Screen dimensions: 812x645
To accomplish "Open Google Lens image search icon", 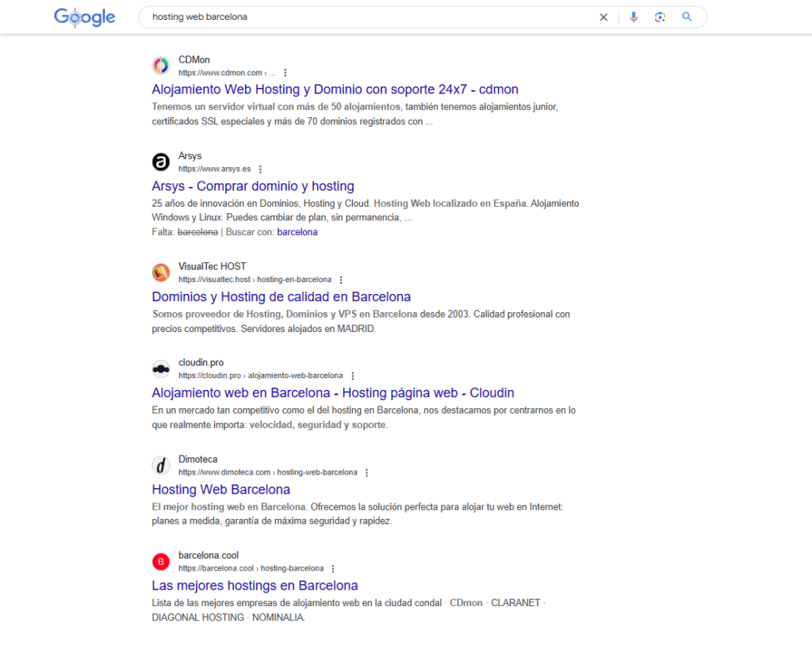I will [660, 17].
